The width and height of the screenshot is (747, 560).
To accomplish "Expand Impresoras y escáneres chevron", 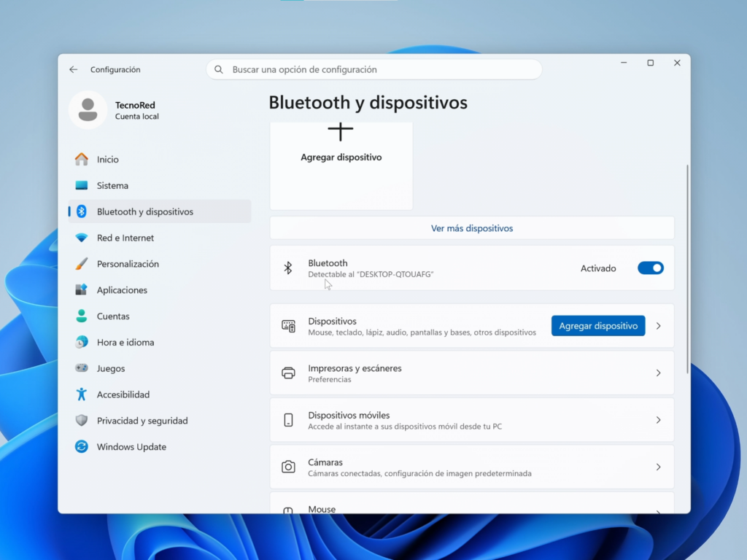I will coord(659,373).
